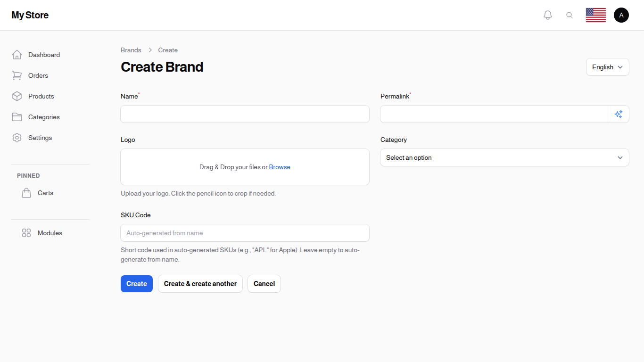
Task: Browse for a logo file
Action: (280, 167)
